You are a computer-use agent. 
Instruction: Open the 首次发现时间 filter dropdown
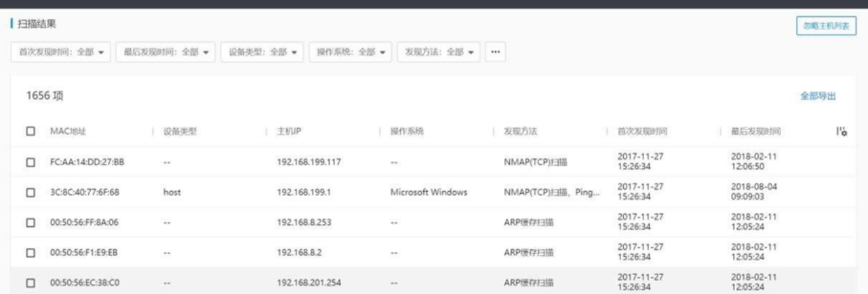[x=61, y=51]
